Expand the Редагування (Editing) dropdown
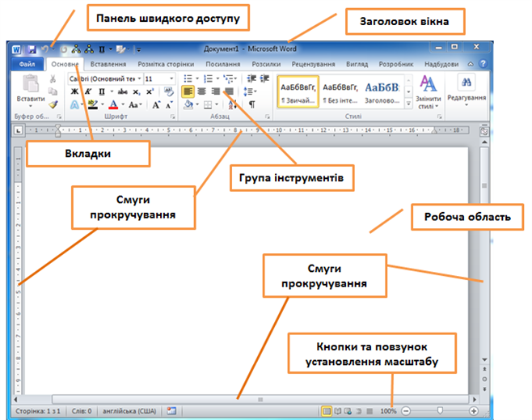The image size is (532, 420). [466, 89]
